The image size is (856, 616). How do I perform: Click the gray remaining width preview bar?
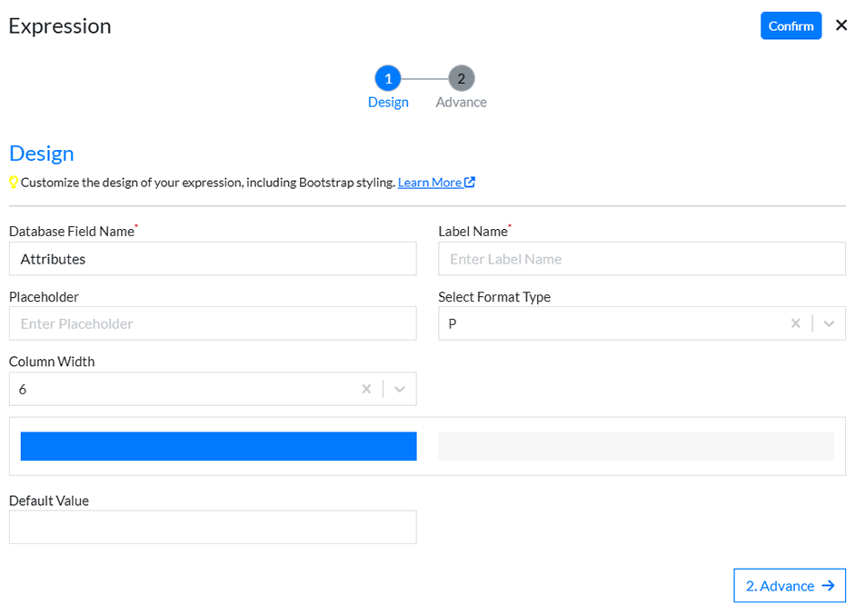[636, 446]
